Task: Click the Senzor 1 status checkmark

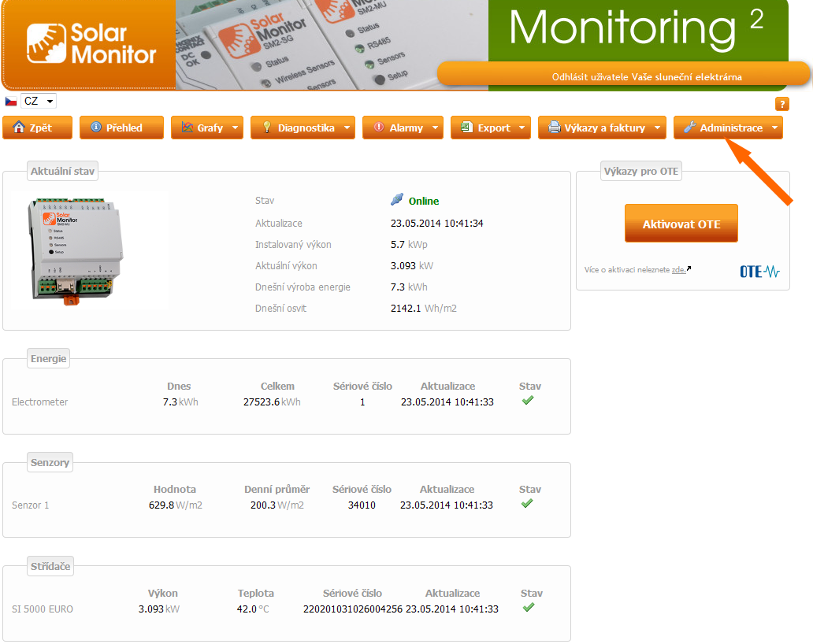Action: tap(528, 504)
